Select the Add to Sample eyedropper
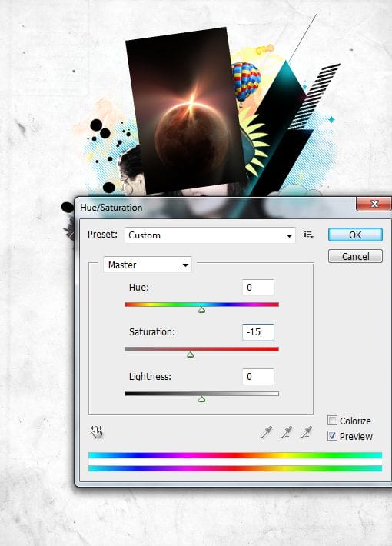392x546 pixels. (286, 432)
